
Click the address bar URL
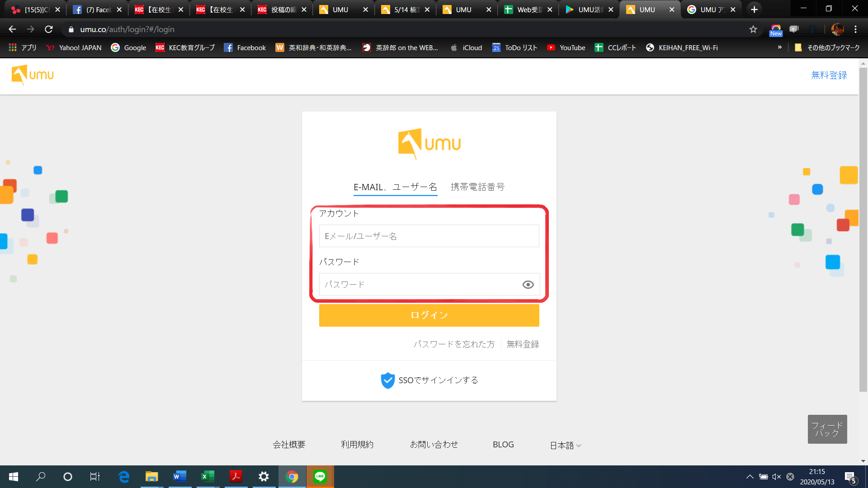tap(127, 29)
